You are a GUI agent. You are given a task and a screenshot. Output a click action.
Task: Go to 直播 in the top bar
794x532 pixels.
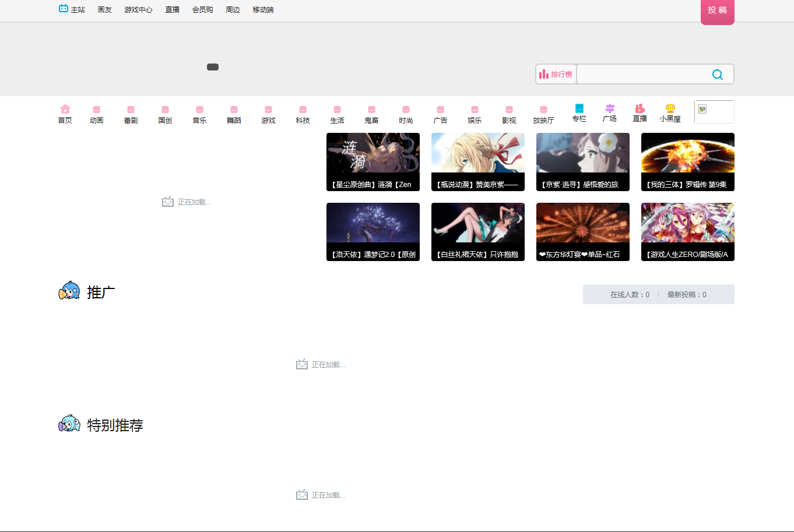tap(173, 10)
